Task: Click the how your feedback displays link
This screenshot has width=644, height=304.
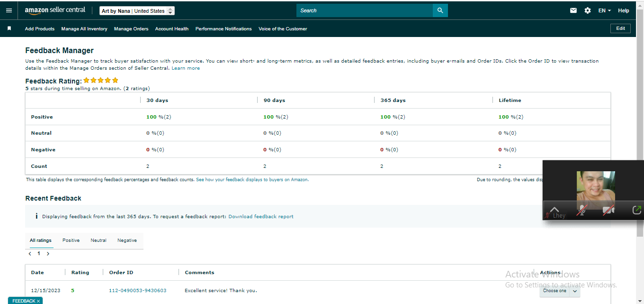Action: pyautogui.click(x=252, y=180)
